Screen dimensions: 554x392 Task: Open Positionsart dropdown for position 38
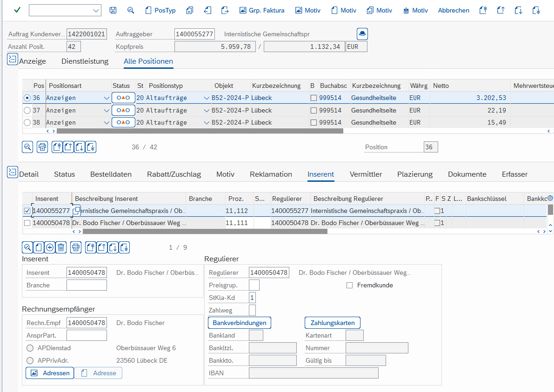coord(107,123)
